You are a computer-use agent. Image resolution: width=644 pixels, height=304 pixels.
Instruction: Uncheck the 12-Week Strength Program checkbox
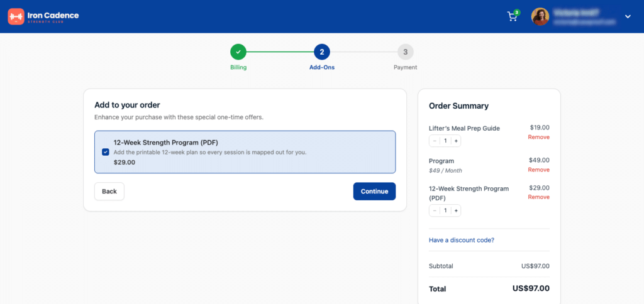click(x=106, y=152)
